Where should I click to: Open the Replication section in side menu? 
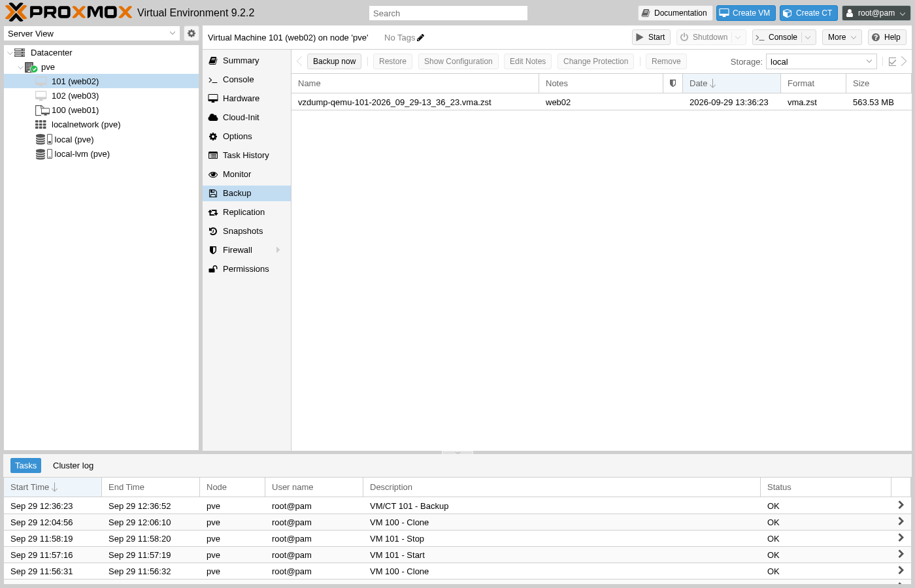pyautogui.click(x=246, y=212)
